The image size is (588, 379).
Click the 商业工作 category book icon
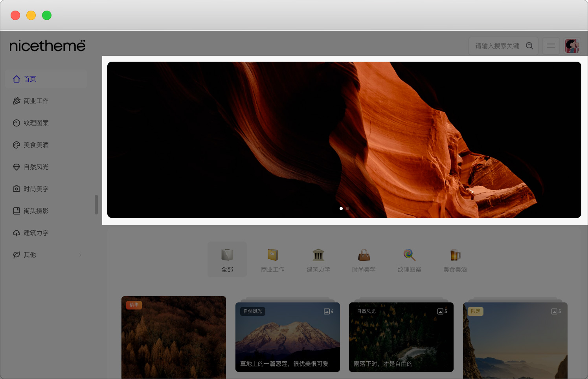click(x=273, y=254)
